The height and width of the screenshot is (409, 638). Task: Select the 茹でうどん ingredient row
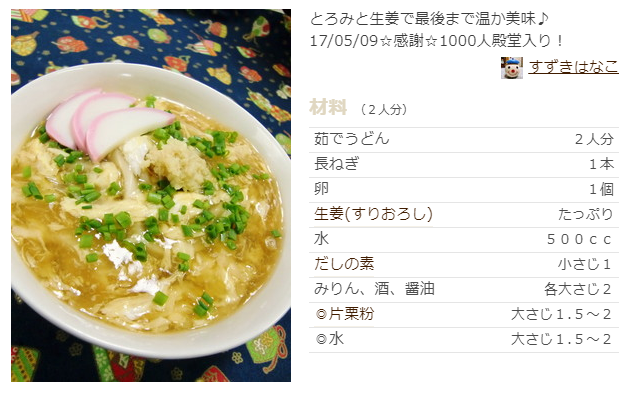(464, 140)
